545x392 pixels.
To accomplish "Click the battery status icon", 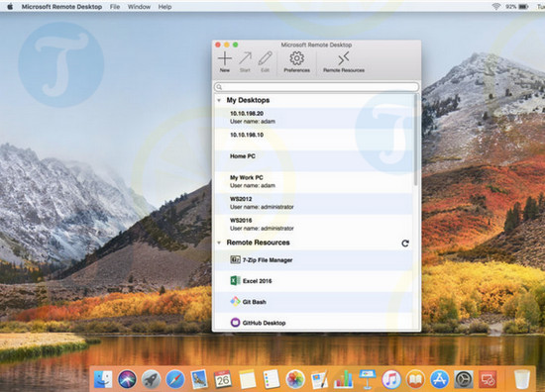I will pyautogui.click(x=523, y=7).
